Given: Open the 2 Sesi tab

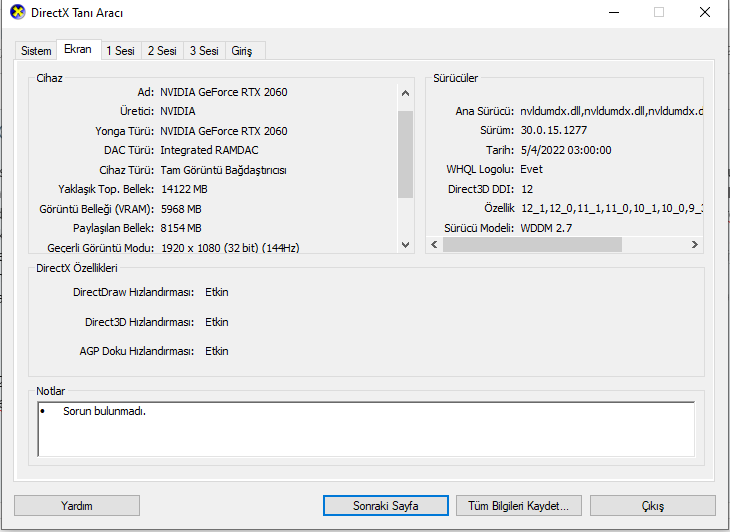Looking at the screenshot, I should tap(162, 51).
